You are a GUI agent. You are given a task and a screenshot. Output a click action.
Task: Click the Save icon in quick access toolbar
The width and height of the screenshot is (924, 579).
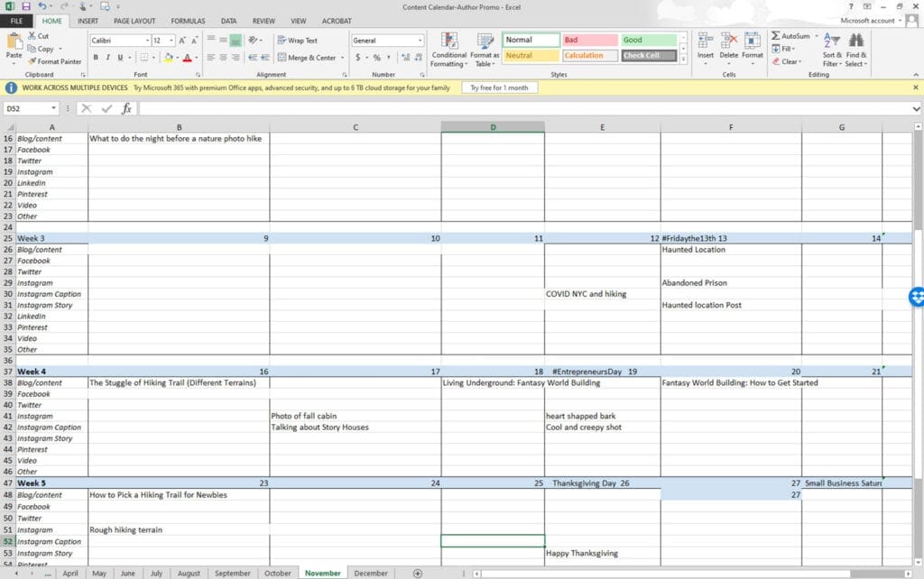tap(26, 6)
